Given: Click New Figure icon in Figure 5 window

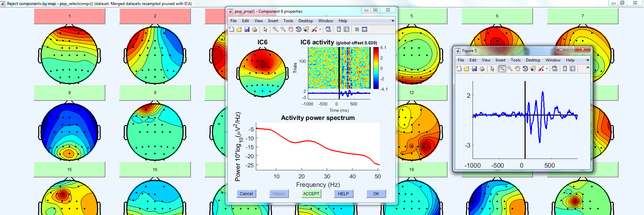Looking at the screenshot, I should coord(459,69).
